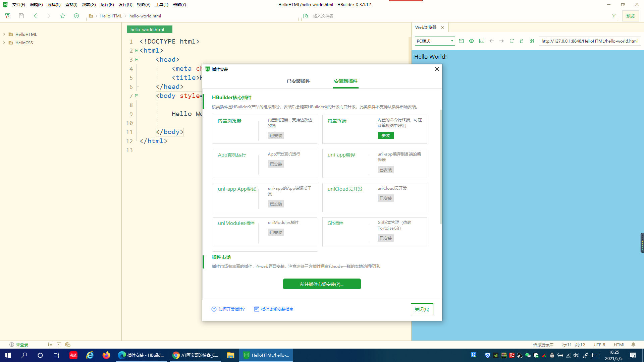Switch to the 已安装插件 tab
The height and width of the screenshot is (362, 644).
[298, 81]
